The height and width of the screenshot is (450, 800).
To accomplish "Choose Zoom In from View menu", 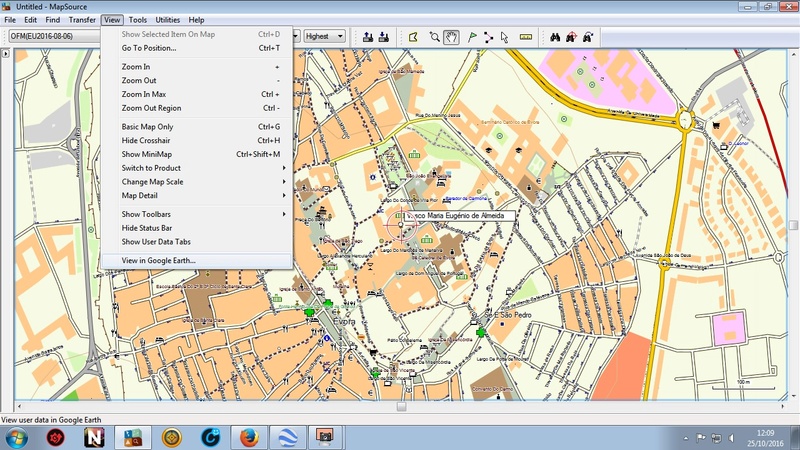I will pos(197,67).
